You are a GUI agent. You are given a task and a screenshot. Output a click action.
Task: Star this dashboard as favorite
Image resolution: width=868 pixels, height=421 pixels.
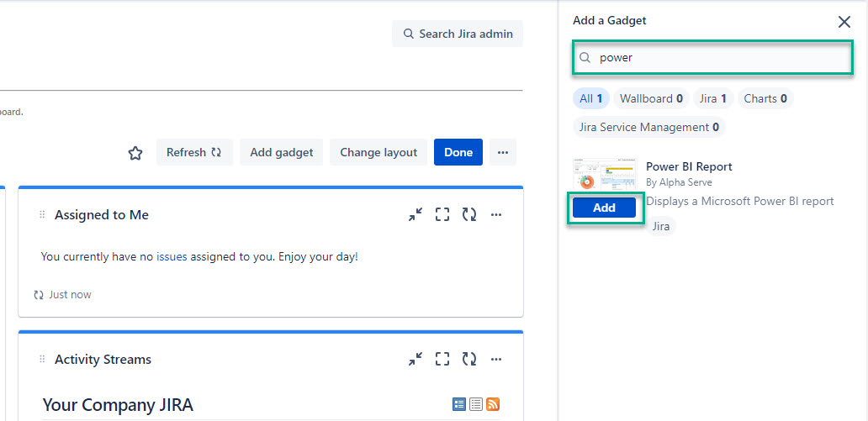coord(135,153)
